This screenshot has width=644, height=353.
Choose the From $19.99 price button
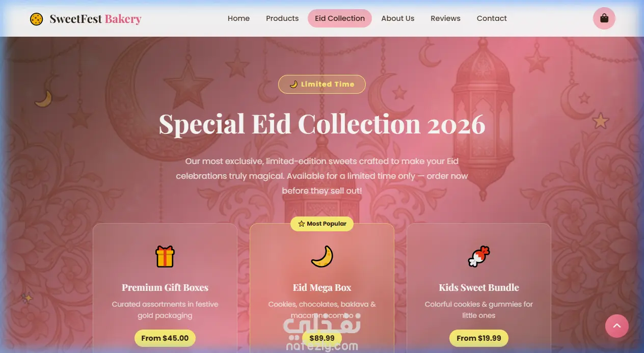click(479, 338)
